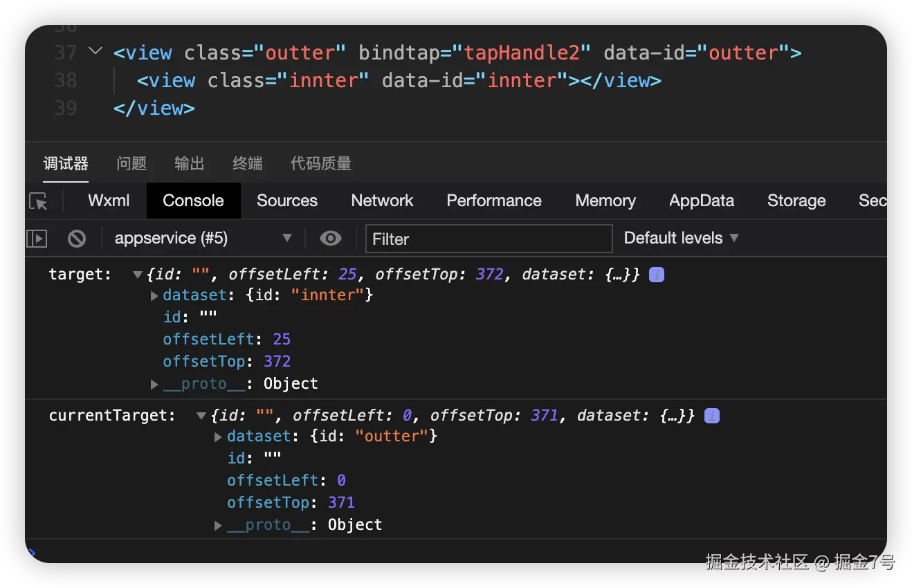Collapse the target object triangle
This screenshot has width=912, height=588.
click(137, 275)
